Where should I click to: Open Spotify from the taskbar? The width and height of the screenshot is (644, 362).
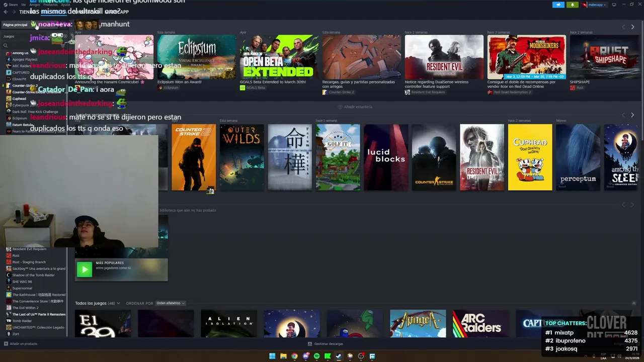[x=316, y=356]
